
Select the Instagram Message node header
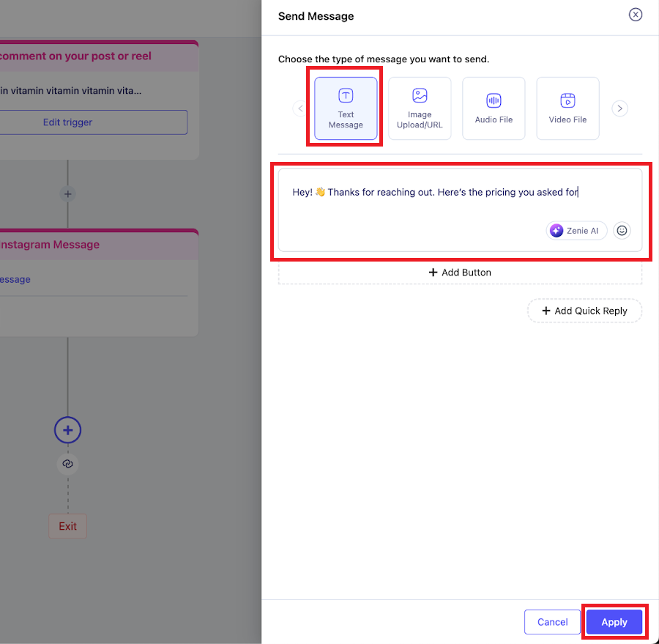click(73, 245)
